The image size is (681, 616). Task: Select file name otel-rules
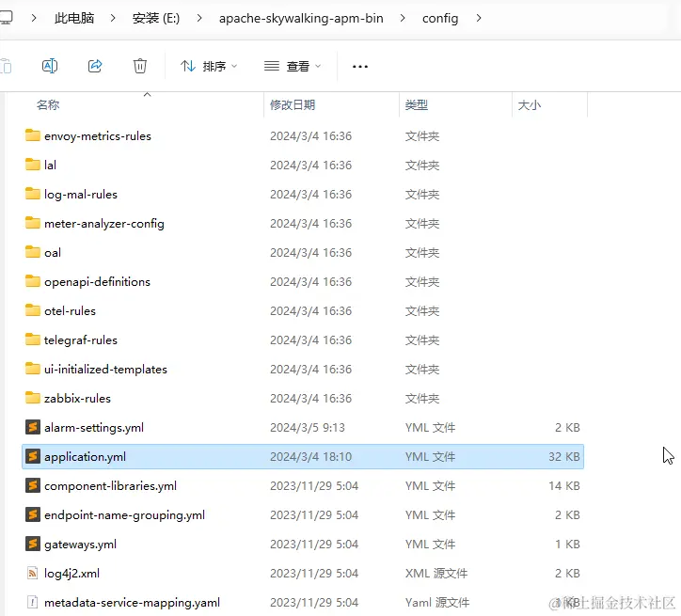point(70,311)
